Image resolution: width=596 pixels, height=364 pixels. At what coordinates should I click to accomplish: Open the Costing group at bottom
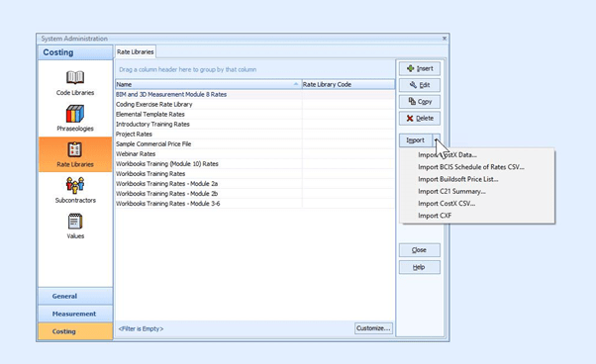75,331
